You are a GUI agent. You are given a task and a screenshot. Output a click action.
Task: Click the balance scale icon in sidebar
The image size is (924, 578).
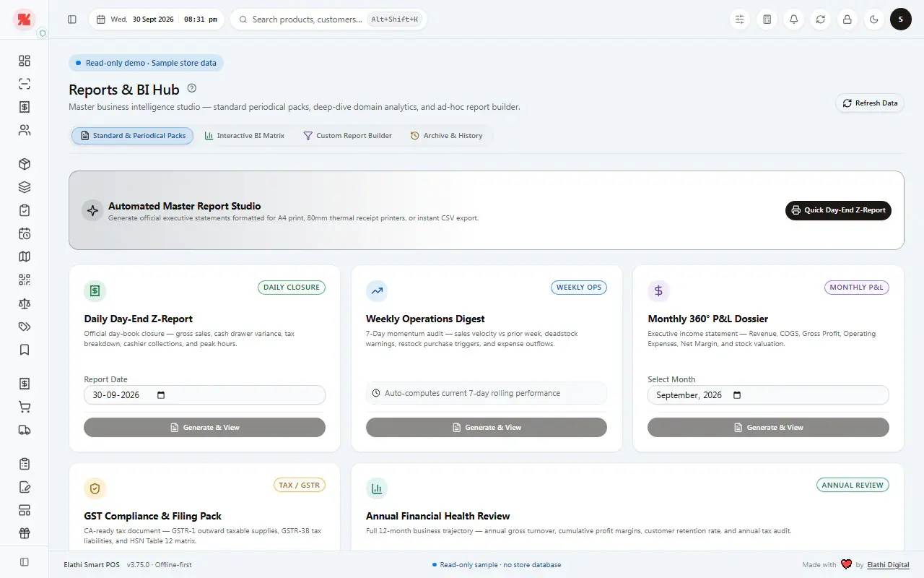click(x=25, y=303)
